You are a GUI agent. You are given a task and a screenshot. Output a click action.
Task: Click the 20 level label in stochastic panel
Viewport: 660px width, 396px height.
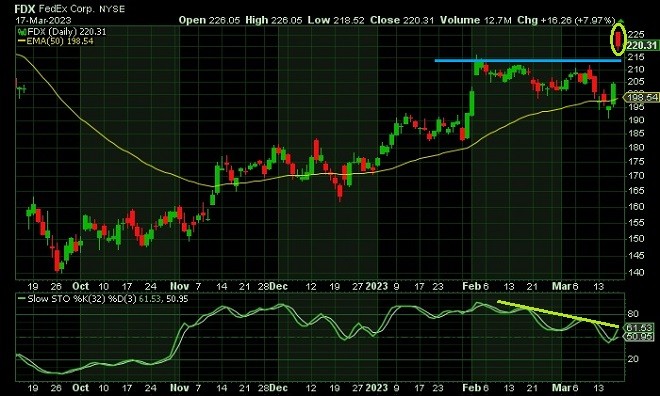[633, 359]
